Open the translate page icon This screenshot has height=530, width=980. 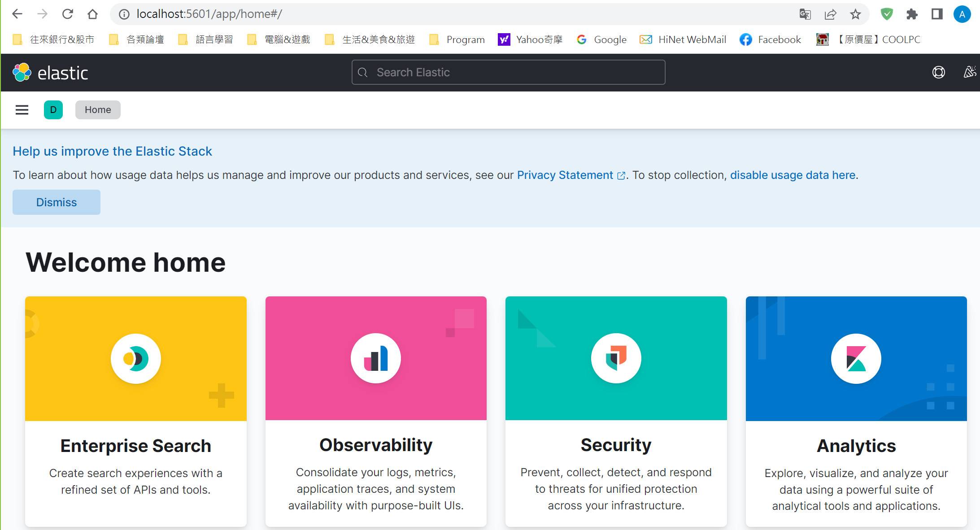click(805, 14)
